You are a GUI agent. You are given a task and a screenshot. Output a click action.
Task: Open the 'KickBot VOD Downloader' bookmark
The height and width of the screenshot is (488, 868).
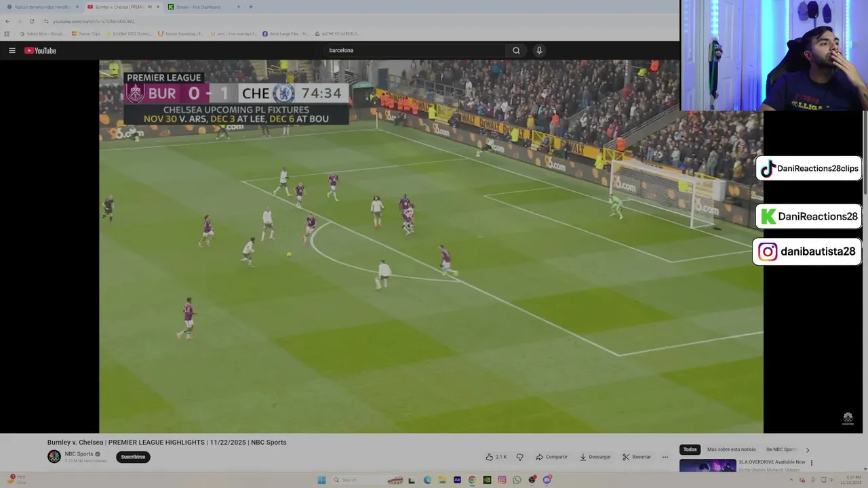[128, 33]
